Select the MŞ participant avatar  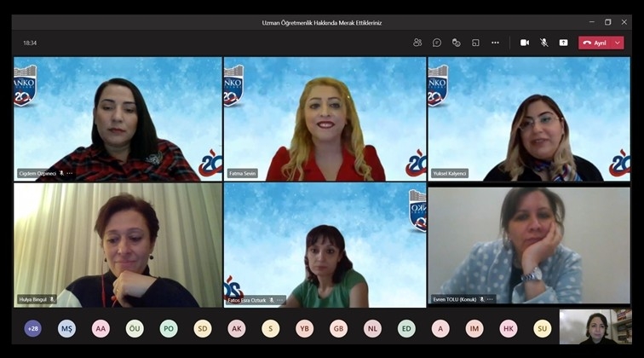(x=66, y=328)
